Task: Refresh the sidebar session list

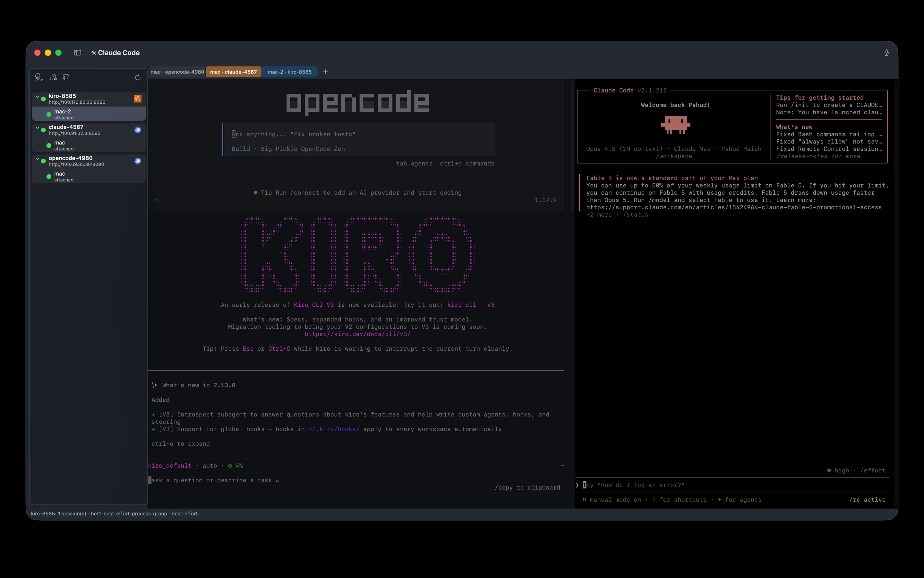Action: coord(138,77)
